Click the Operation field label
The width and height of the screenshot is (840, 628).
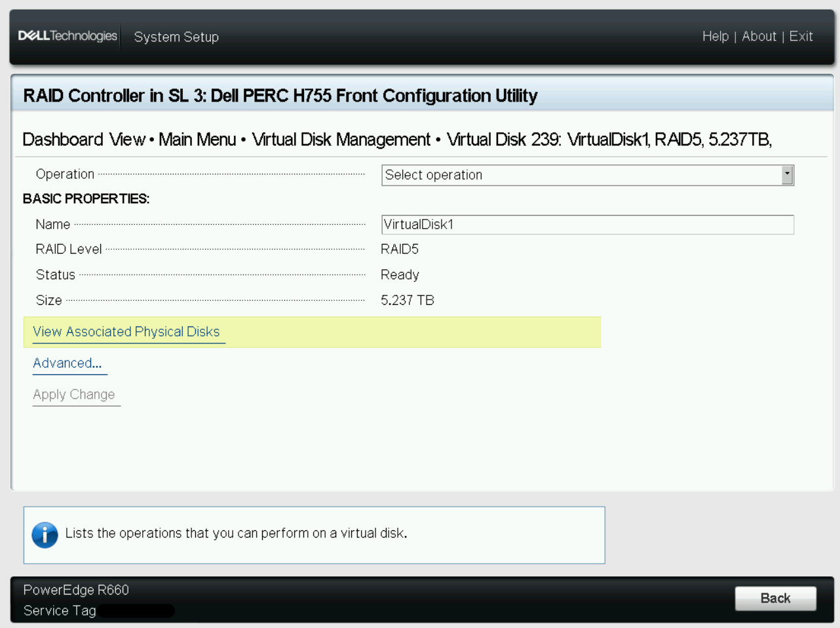pos(65,174)
